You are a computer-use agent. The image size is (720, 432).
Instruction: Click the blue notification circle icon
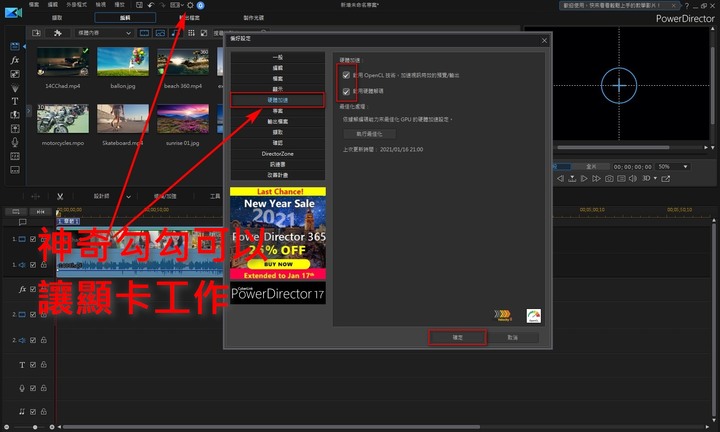click(x=201, y=5)
